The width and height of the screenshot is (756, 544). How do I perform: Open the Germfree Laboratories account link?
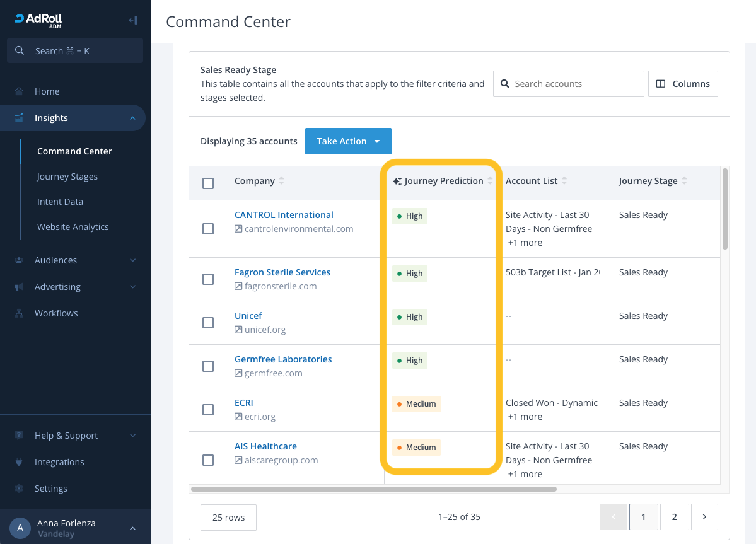[283, 359]
